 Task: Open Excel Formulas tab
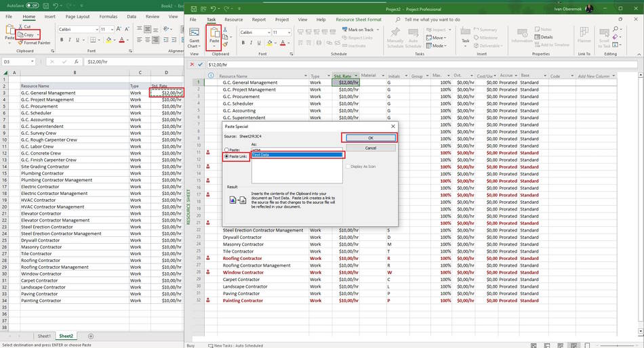pyautogui.click(x=108, y=16)
